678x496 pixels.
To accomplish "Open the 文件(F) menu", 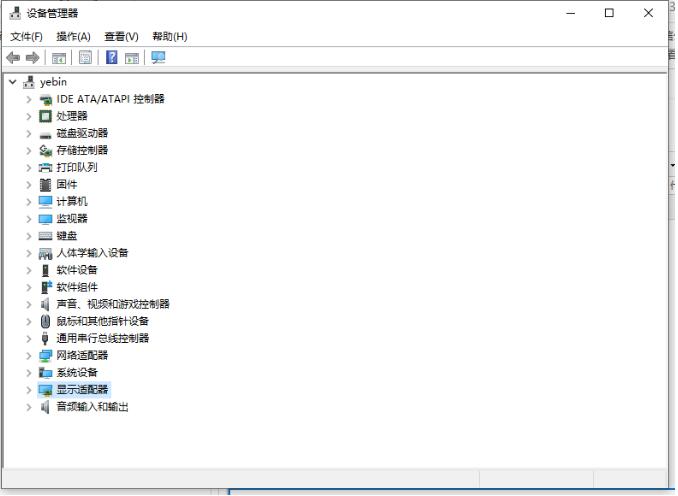I will click(26, 37).
